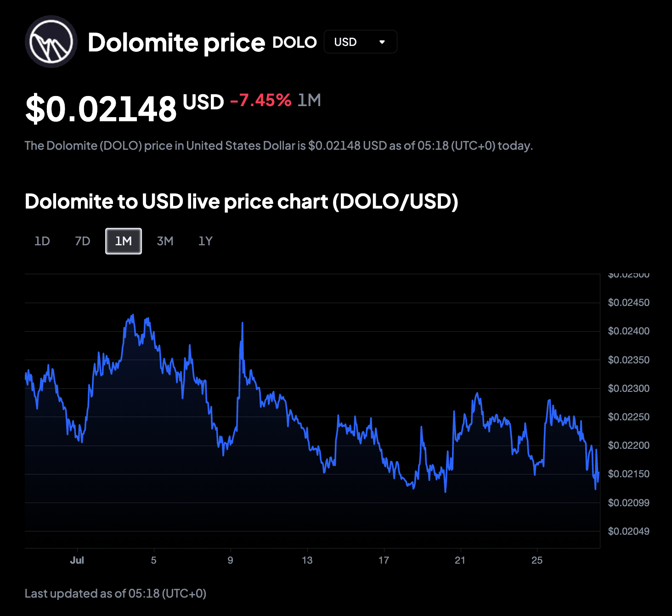This screenshot has height=616, width=672.
Task: Switch chart to 1Y range
Action: pos(205,241)
